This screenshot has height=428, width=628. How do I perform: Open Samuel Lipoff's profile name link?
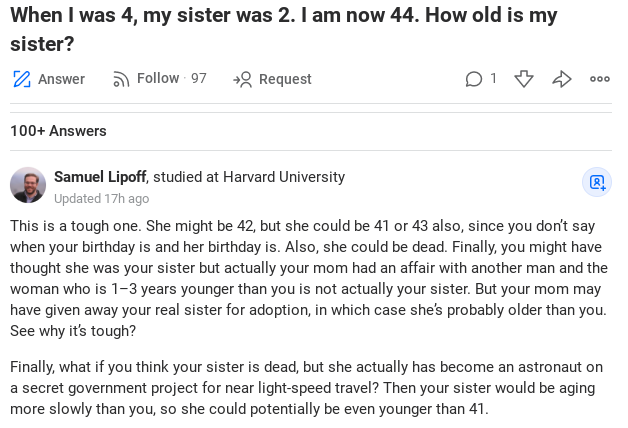[x=100, y=177]
